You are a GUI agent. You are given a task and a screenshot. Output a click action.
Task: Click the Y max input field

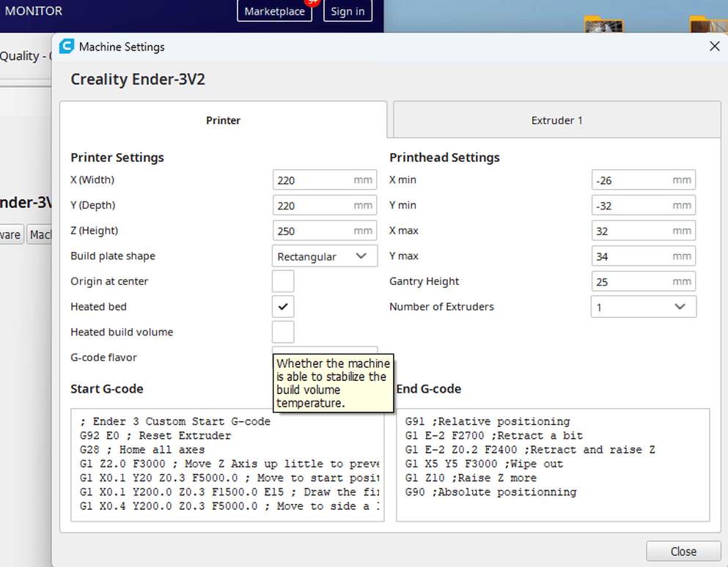point(644,256)
